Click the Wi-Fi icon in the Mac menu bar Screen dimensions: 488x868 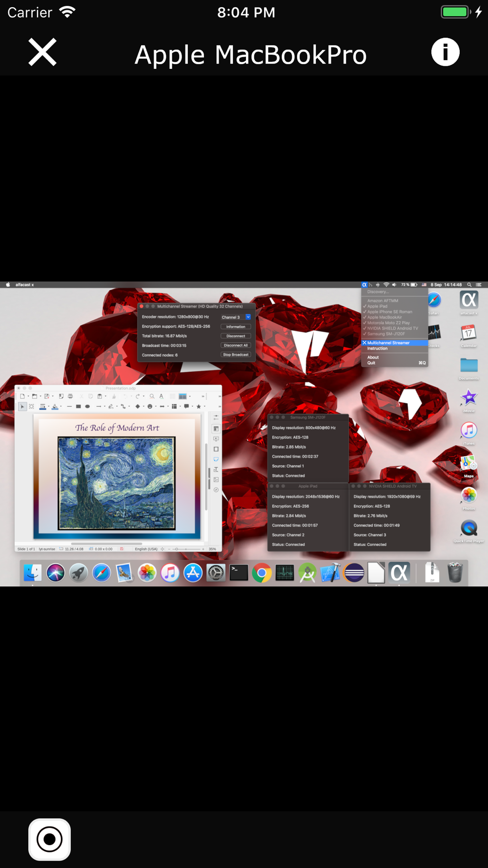[386, 285]
